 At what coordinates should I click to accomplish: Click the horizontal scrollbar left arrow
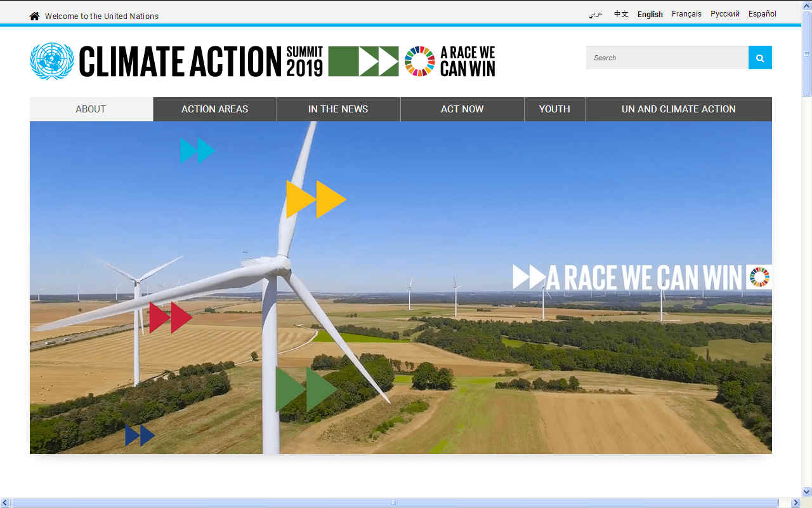click(5, 503)
